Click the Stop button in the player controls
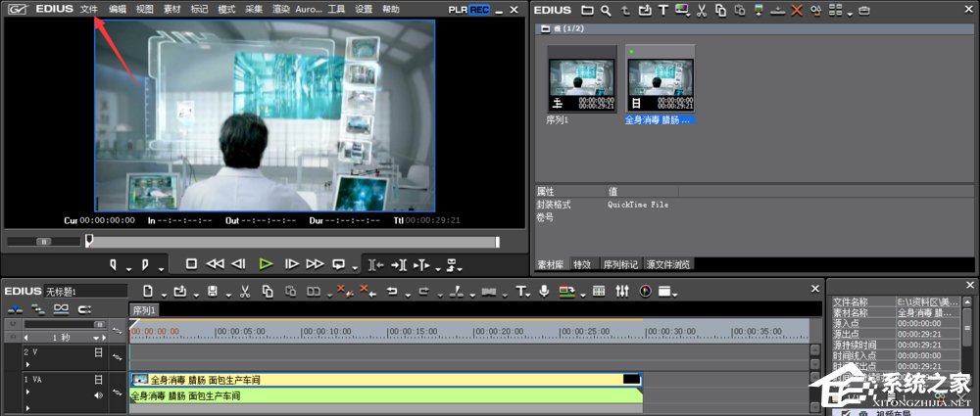The image size is (980, 416). click(192, 264)
